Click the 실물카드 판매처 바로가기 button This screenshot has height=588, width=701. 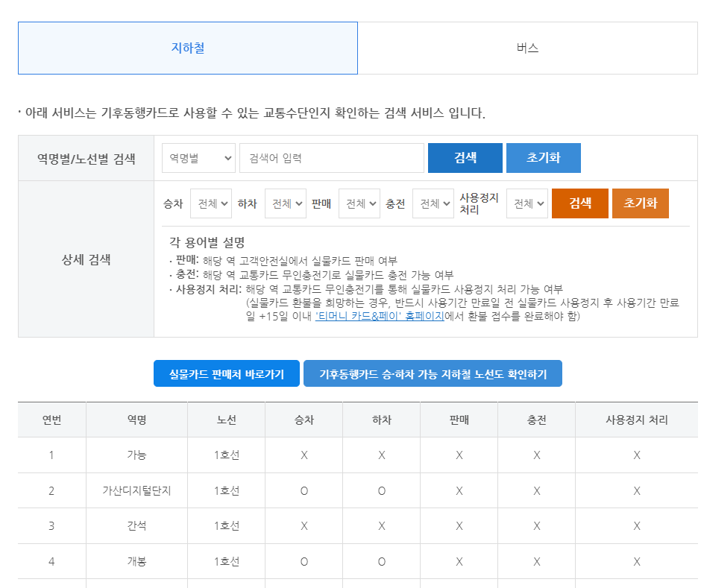(226, 373)
